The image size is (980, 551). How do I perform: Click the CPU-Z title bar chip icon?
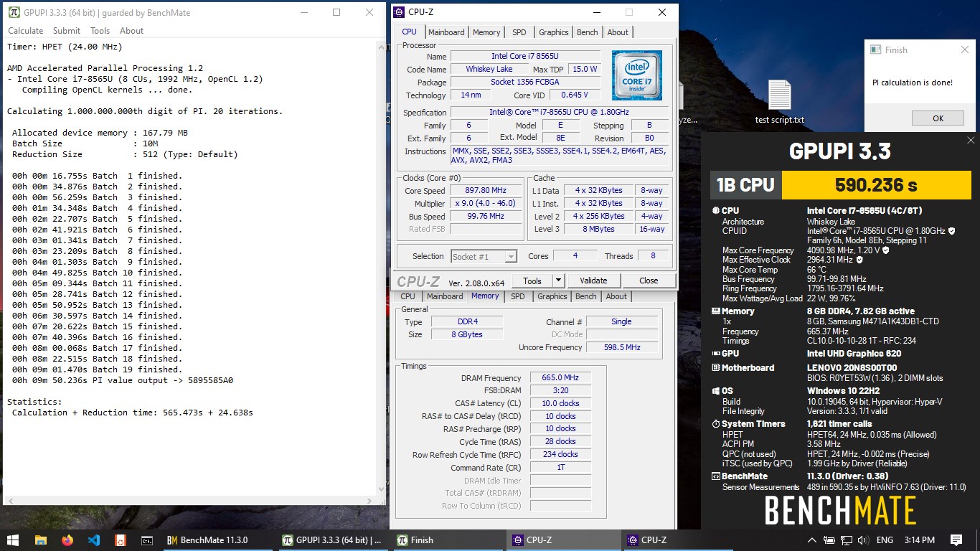point(399,11)
